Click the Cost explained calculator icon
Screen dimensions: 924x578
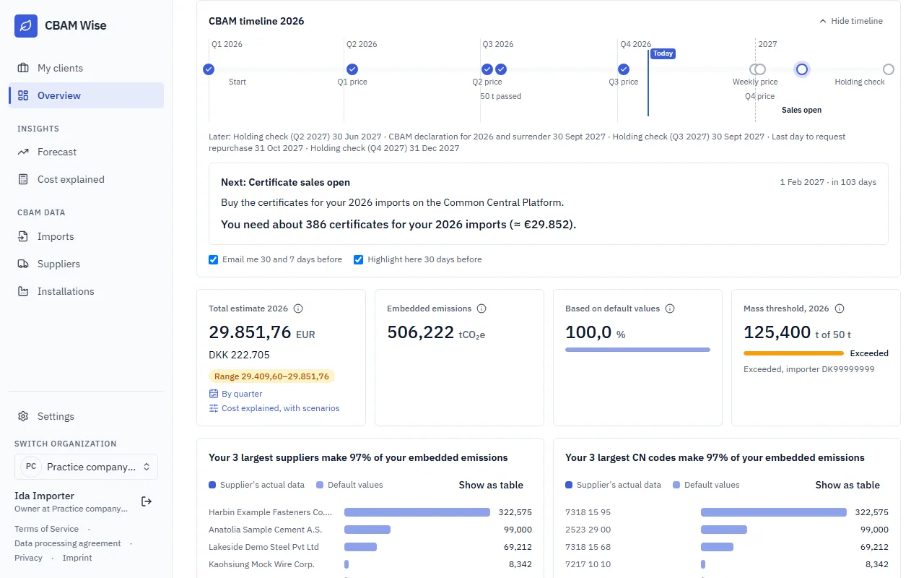(23, 179)
